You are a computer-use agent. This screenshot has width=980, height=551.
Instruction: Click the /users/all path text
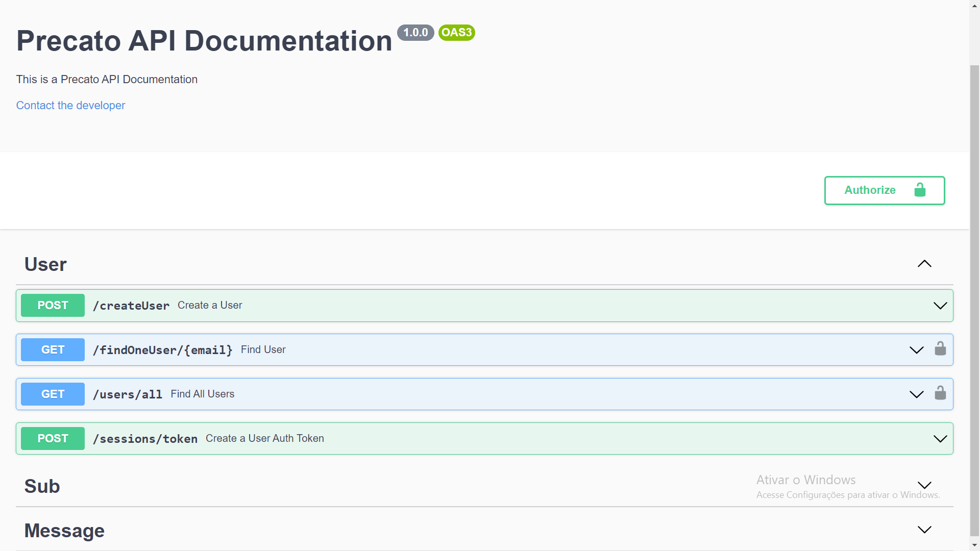click(128, 394)
